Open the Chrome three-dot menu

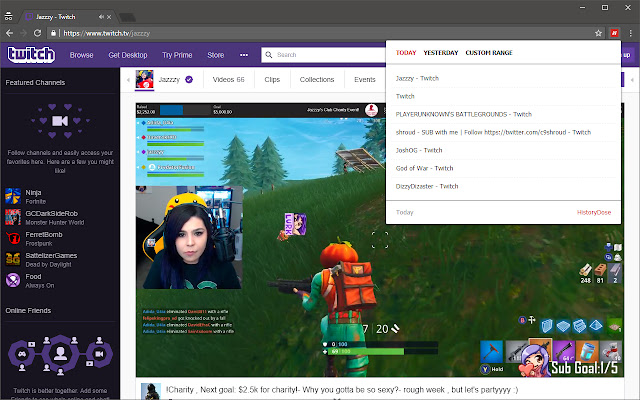coord(630,33)
